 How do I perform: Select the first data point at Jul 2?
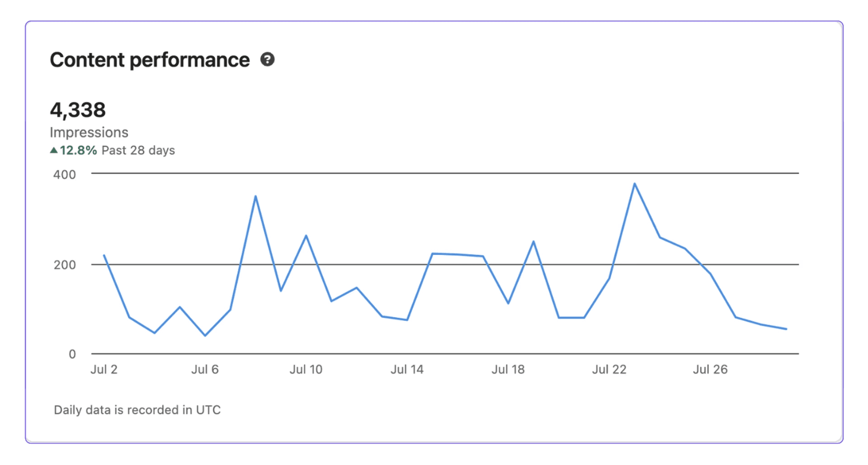click(x=104, y=255)
